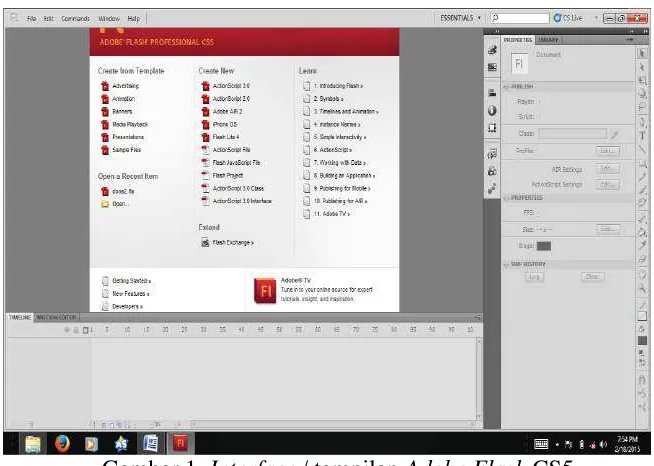Select the Lasso tool
The image size is (654, 466).
coord(642,107)
